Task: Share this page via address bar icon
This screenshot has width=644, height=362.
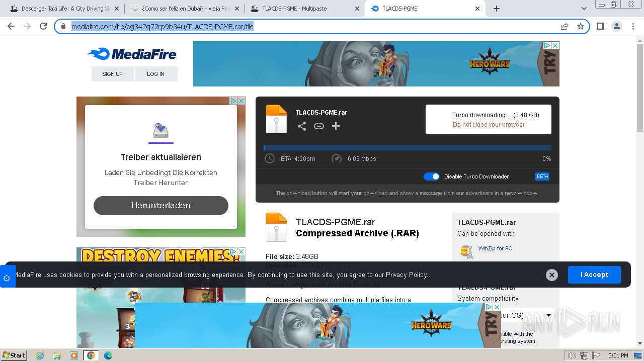Action: (565, 26)
